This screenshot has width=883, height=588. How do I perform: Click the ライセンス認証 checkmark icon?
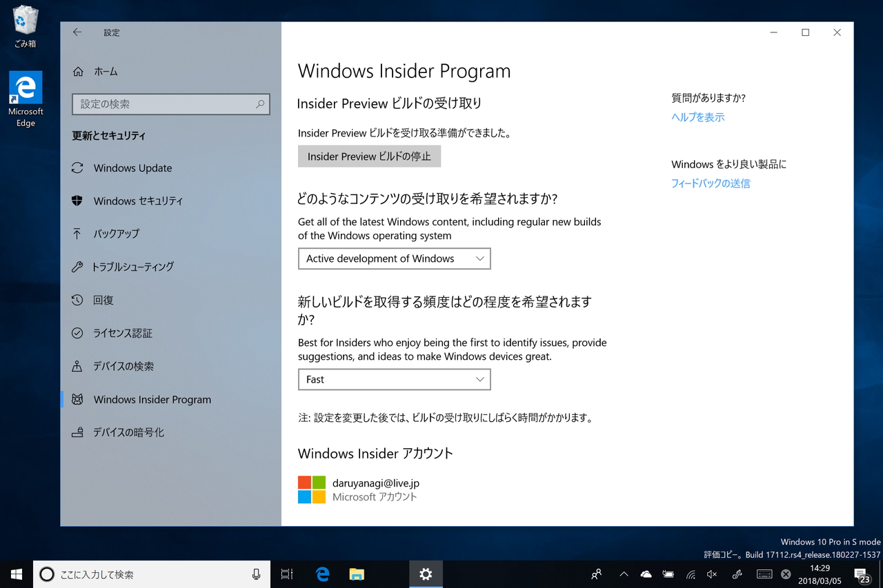coord(78,333)
